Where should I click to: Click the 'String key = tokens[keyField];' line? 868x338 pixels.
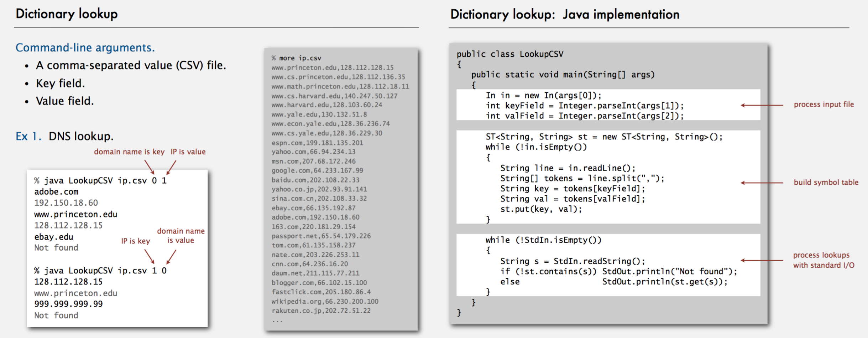point(572,189)
